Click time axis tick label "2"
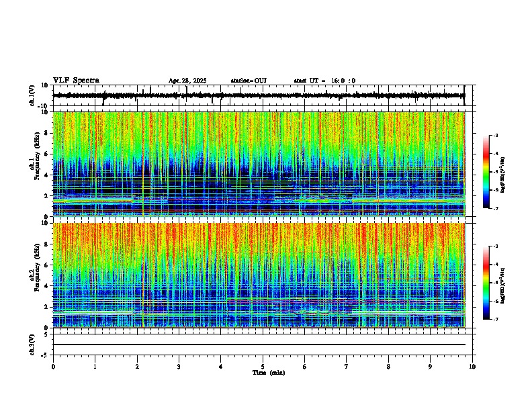Screen dimensions: 532x411 (137, 367)
